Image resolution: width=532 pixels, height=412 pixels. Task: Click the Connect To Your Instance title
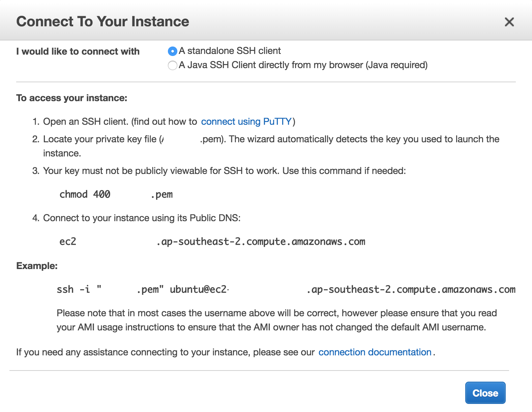pyautogui.click(x=102, y=22)
